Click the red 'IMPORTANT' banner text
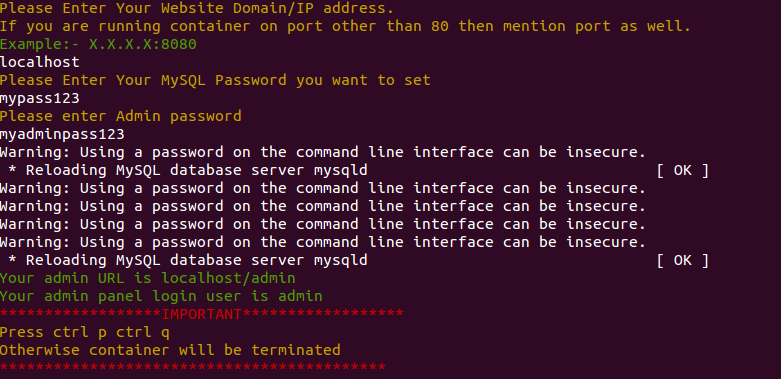The image size is (781, 379). pos(202,314)
